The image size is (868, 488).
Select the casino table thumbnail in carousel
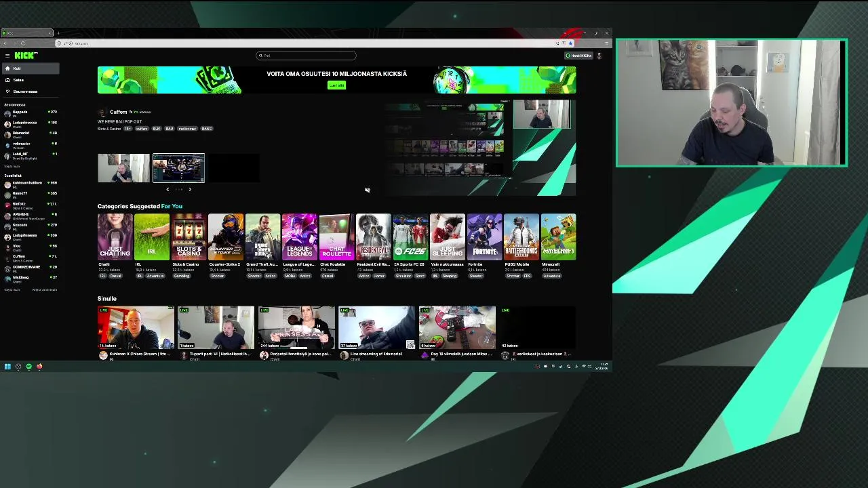(178, 168)
